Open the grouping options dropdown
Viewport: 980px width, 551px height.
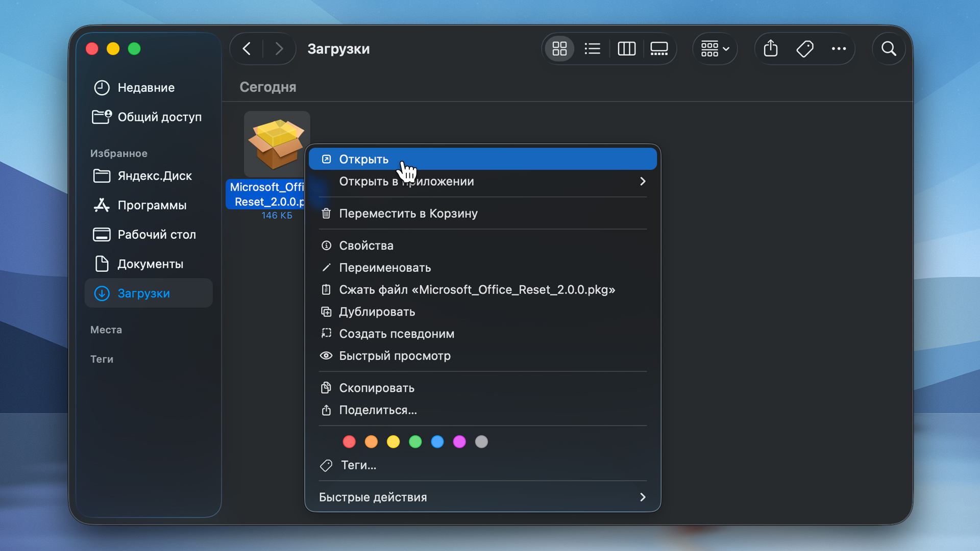[x=715, y=49]
